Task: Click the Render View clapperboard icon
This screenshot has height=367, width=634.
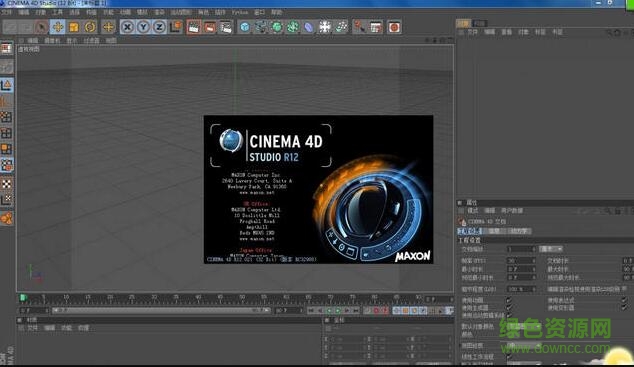Action: pyautogui.click(x=194, y=27)
